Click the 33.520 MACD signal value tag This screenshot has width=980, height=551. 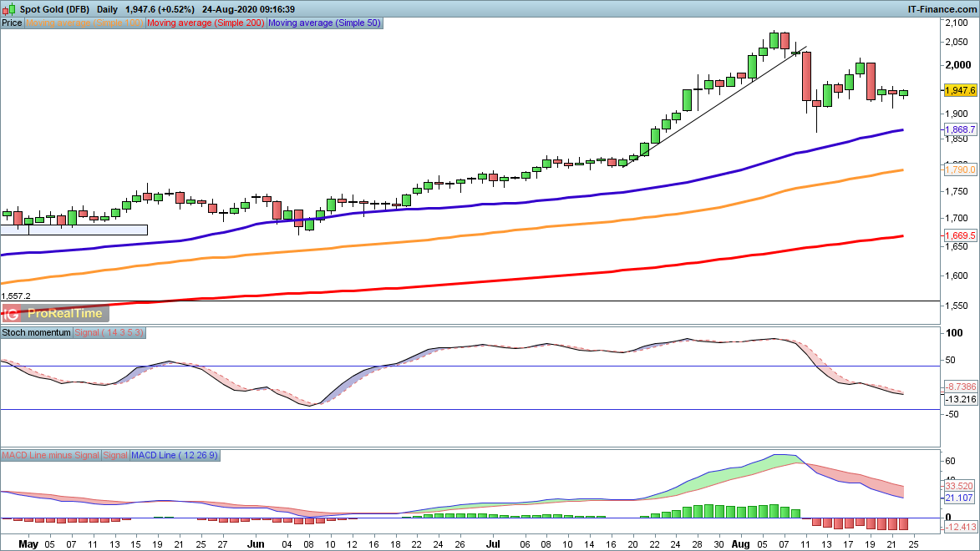tap(960, 484)
